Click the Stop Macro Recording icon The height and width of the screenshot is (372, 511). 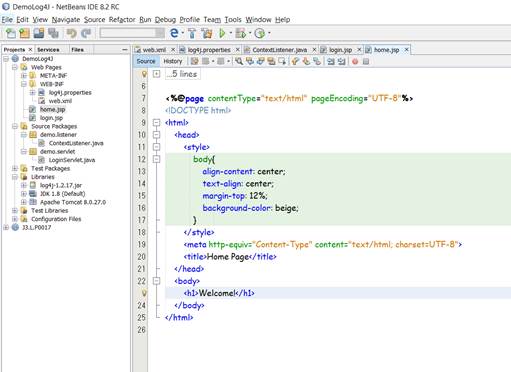[366, 61]
